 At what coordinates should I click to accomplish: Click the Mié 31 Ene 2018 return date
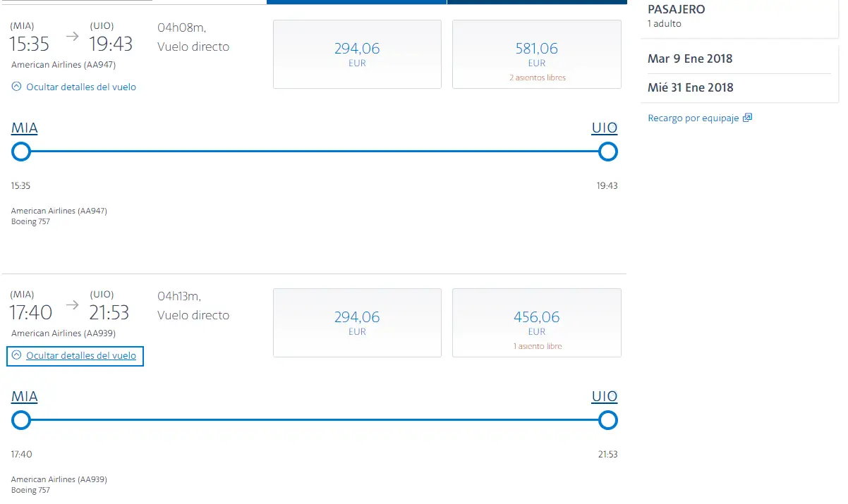(x=690, y=87)
